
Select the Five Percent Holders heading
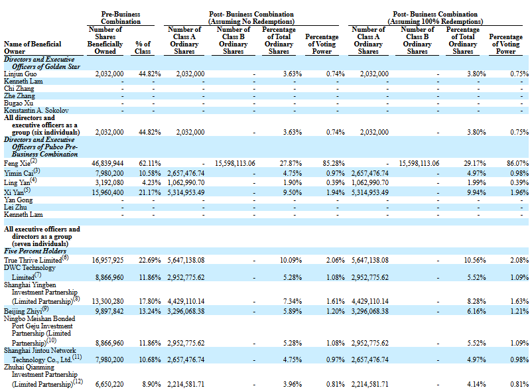(x=35, y=251)
